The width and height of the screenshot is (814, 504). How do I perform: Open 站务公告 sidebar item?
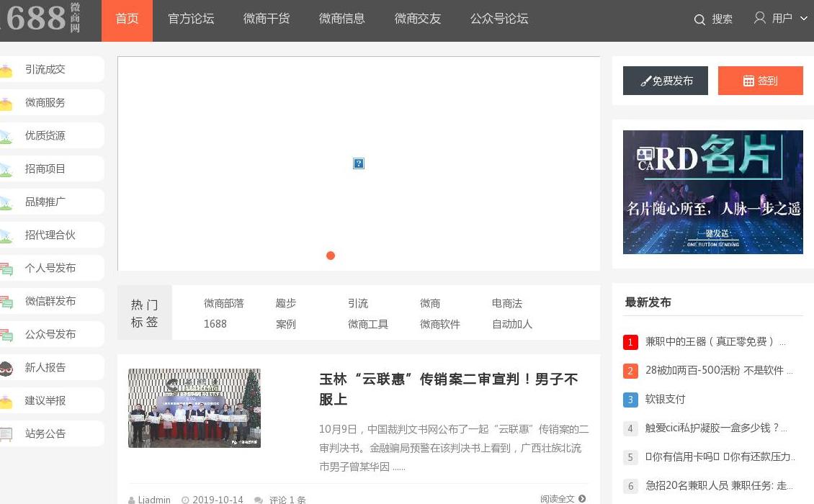(45, 434)
